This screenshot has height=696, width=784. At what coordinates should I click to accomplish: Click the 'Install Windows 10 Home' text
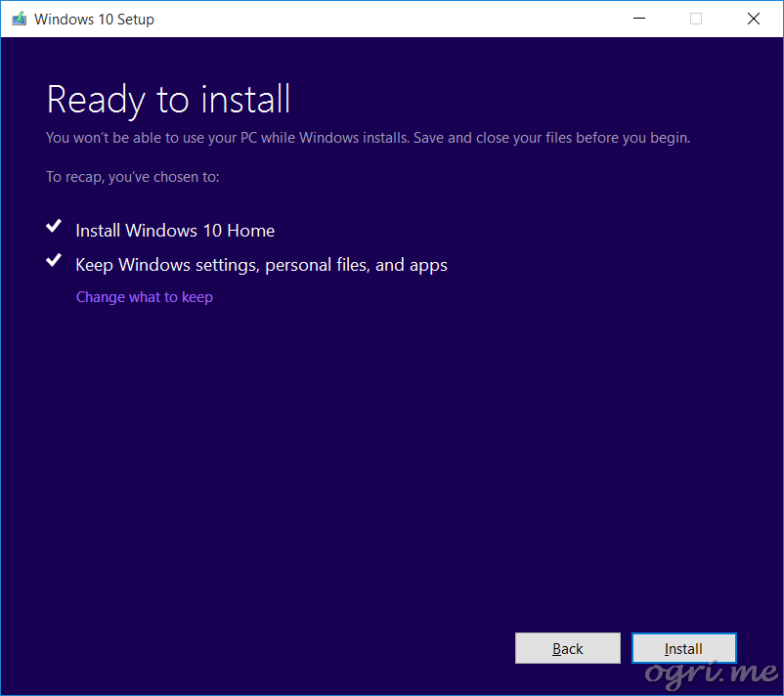[175, 231]
